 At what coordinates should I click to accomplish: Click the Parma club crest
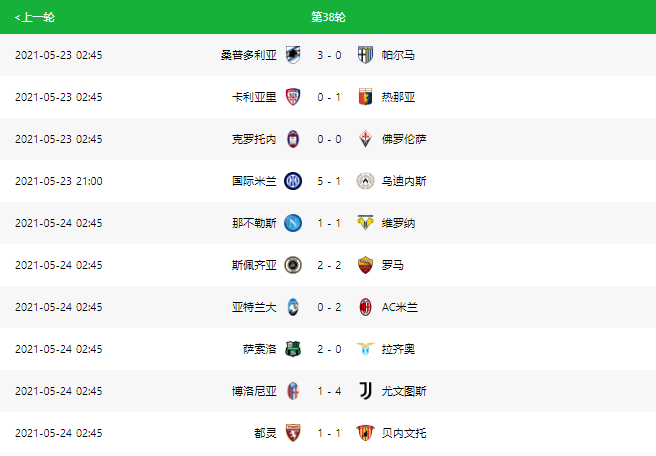(x=365, y=55)
